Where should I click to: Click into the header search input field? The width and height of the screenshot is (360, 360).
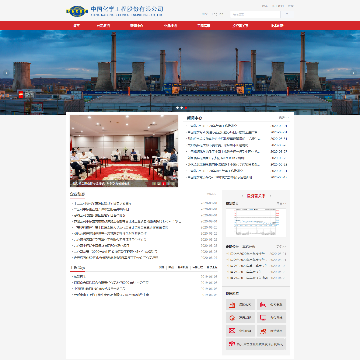pos(255,14)
